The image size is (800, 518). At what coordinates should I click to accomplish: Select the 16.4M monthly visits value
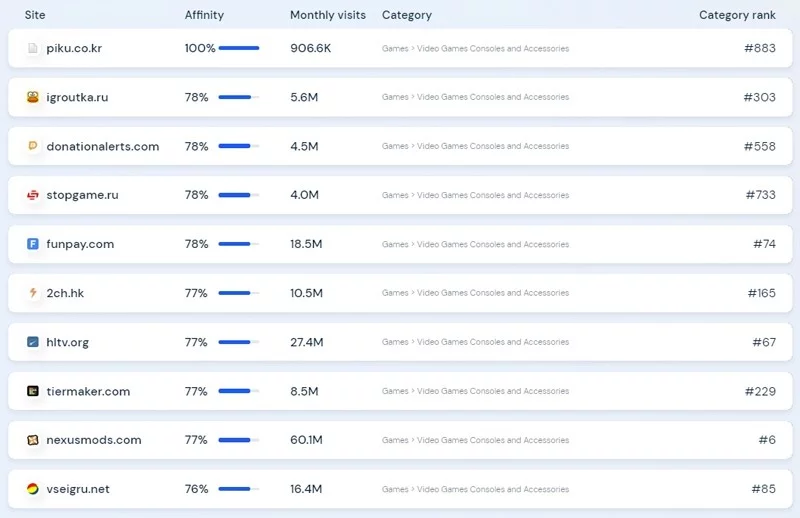[x=306, y=489]
